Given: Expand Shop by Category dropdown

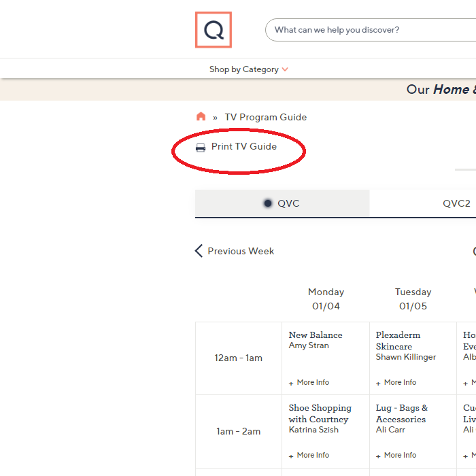Looking at the screenshot, I should [x=248, y=69].
